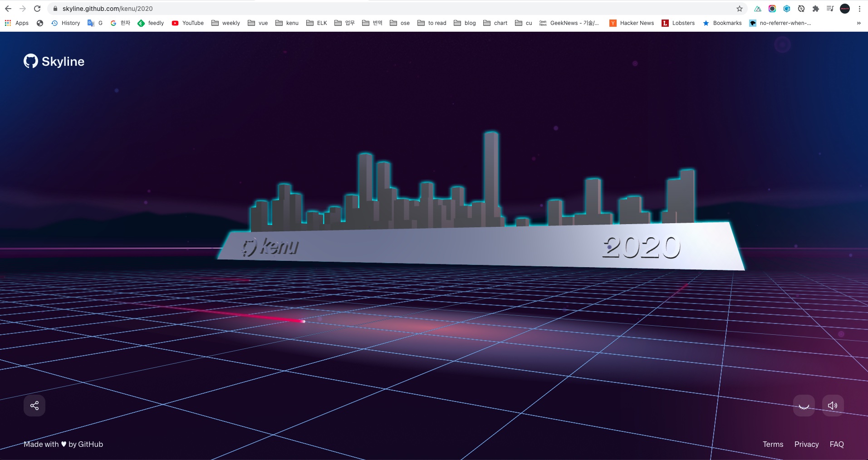Click the 2020 year engraving on the base
The image size is (868, 460).
tap(642, 247)
